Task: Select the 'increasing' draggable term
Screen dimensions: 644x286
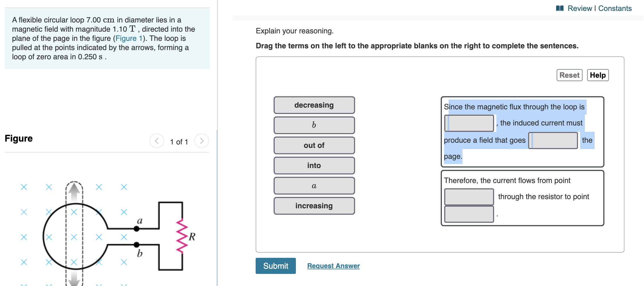Action: pos(314,206)
